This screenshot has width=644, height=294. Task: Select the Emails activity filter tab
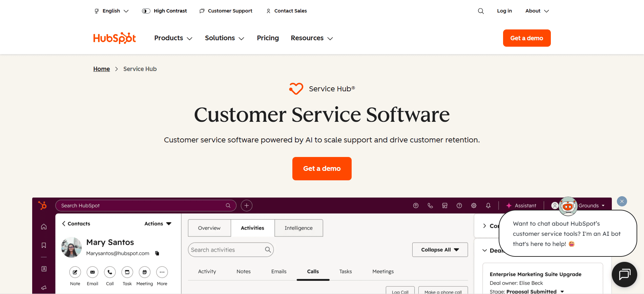(279, 271)
